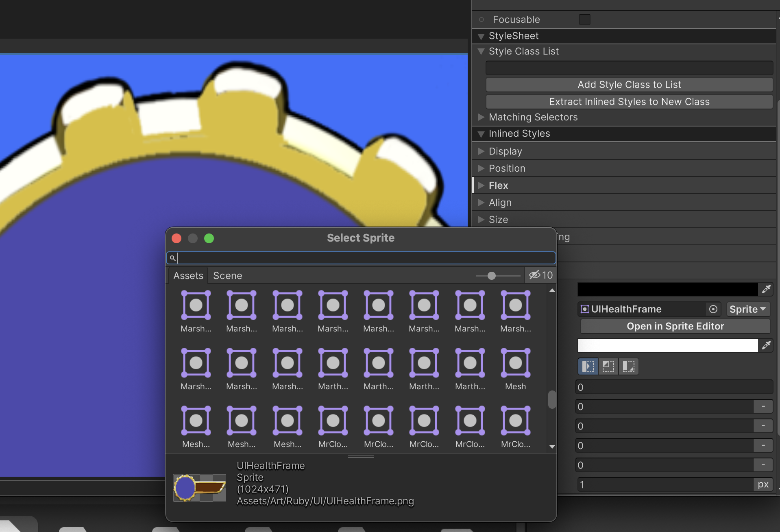Image resolution: width=780 pixels, height=532 pixels.
Task: Open the object picker for UIHealthFrame field
Action: [x=713, y=309]
